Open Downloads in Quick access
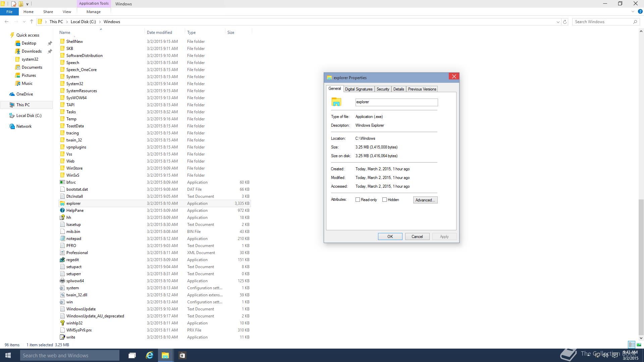This screenshot has height=362, width=644. click(32, 51)
